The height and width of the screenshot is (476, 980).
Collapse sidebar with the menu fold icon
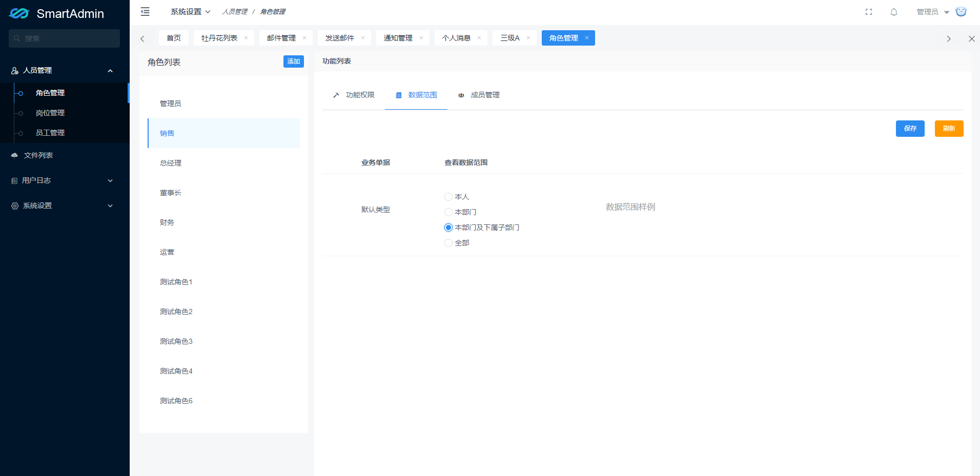145,12
